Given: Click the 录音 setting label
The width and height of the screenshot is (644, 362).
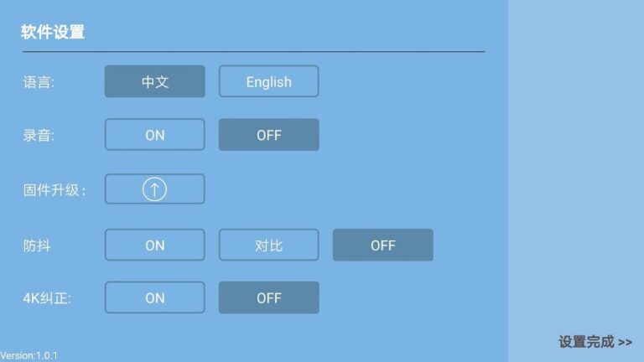Looking at the screenshot, I should pos(39,136).
